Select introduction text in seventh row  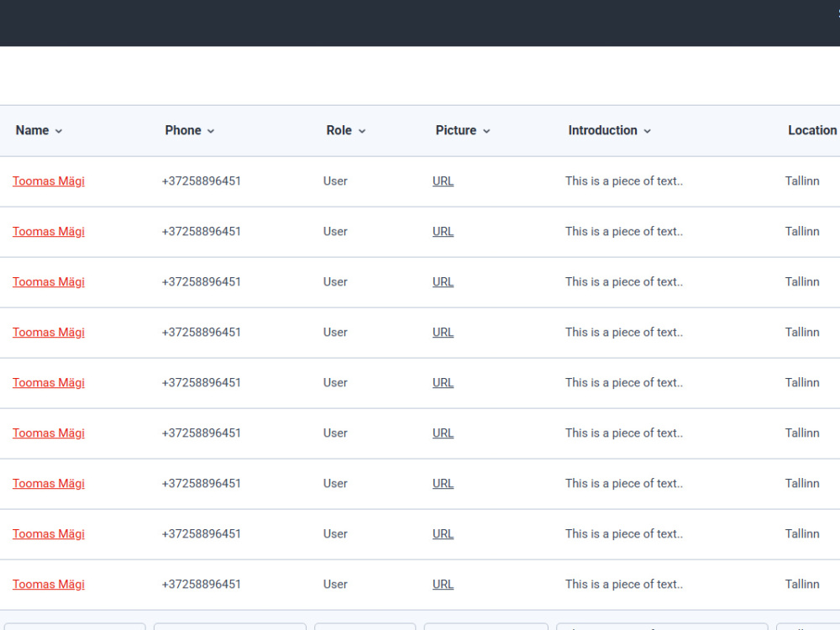(624, 483)
